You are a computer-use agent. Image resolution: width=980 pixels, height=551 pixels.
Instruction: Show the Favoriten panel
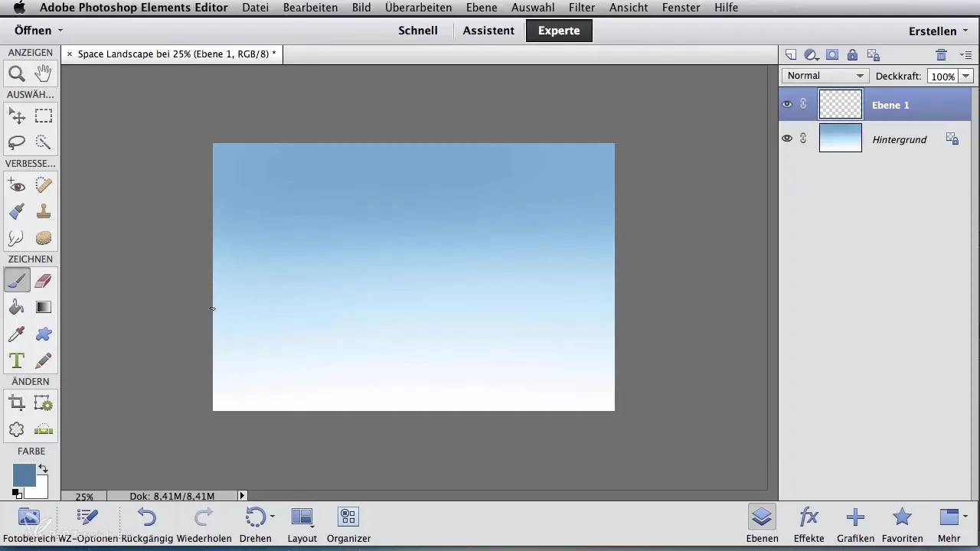tap(902, 523)
